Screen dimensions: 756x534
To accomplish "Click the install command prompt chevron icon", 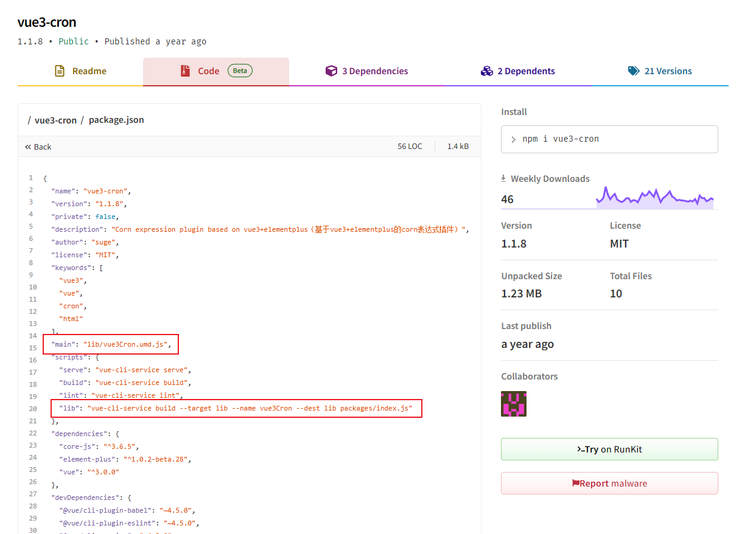I will tap(514, 139).
